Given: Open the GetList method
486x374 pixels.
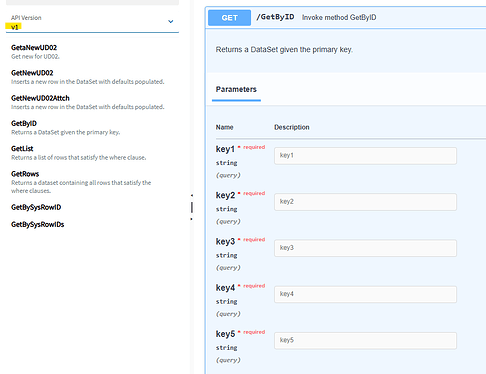Looking at the screenshot, I should [22, 149].
